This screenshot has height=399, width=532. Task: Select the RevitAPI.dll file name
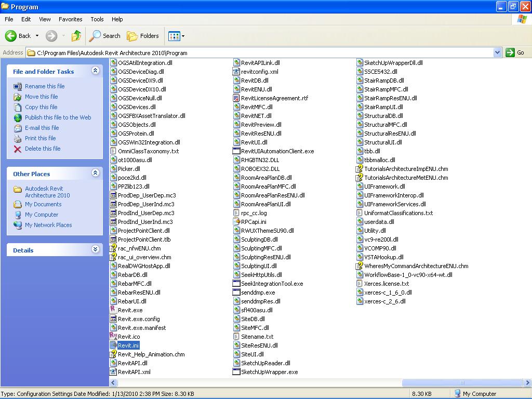point(132,363)
